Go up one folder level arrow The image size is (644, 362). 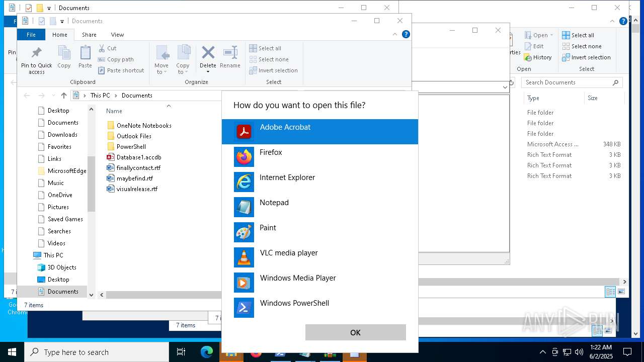pyautogui.click(x=63, y=95)
